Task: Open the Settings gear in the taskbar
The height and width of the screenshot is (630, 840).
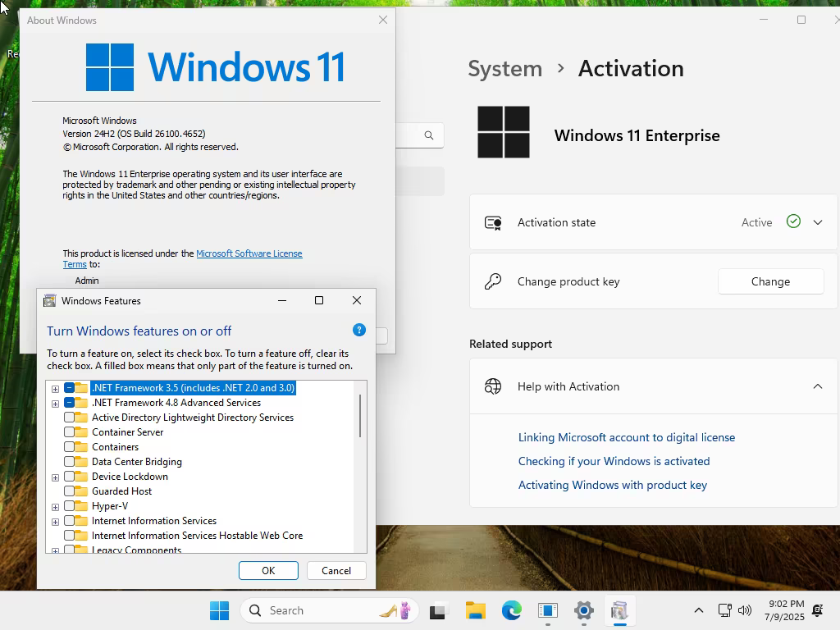Action: click(583, 610)
